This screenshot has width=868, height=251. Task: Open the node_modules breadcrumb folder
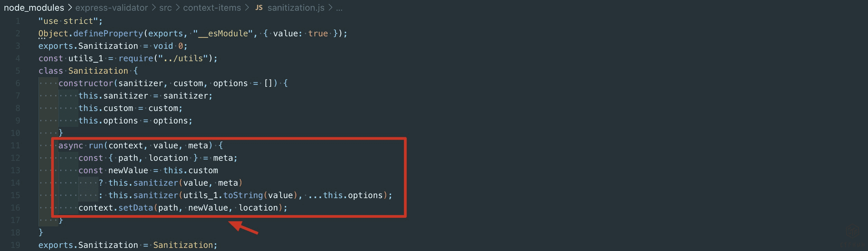[x=34, y=8]
